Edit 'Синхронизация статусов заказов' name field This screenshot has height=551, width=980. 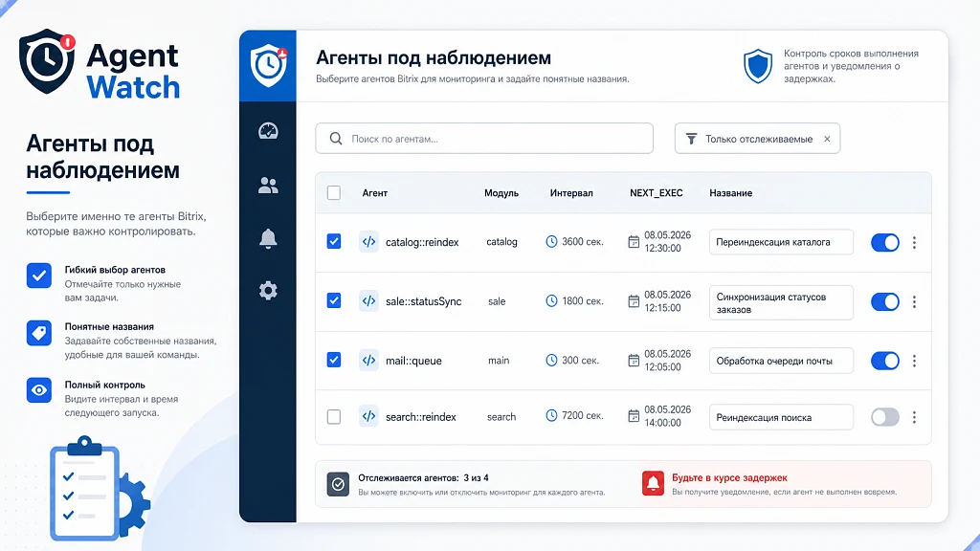[x=781, y=302]
